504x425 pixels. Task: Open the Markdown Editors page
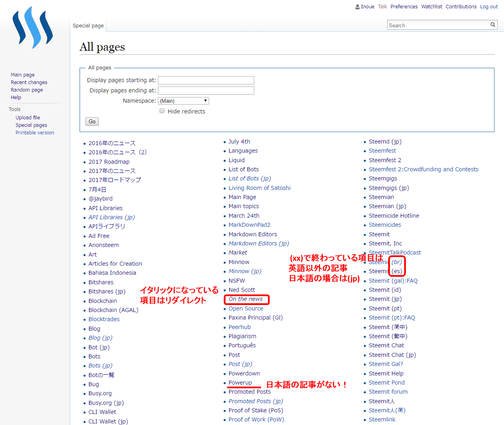[x=253, y=234]
